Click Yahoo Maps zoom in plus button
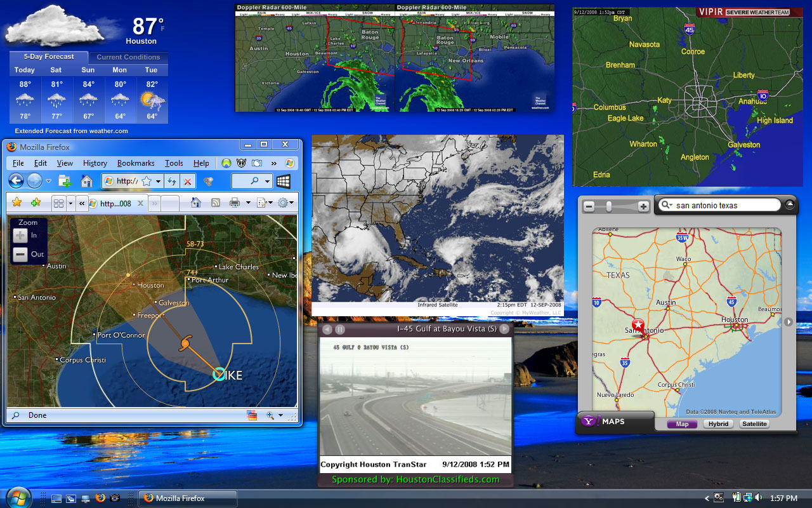This screenshot has height=508, width=812. tap(643, 206)
